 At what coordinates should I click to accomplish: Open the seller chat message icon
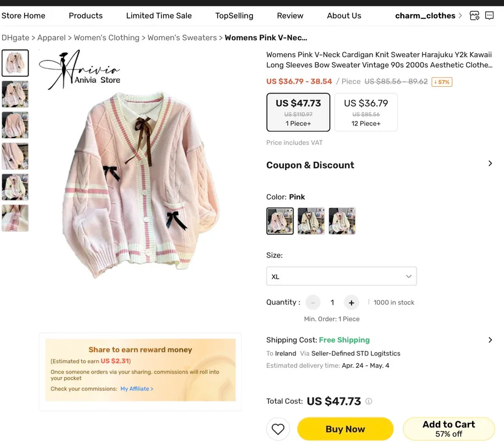click(x=489, y=16)
